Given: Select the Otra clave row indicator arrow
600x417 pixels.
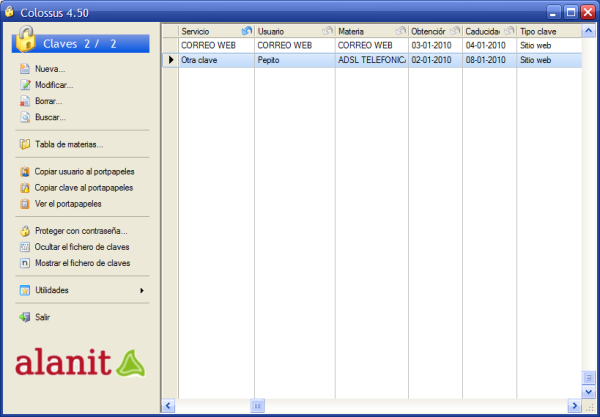Looking at the screenshot, I should click(x=170, y=60).
